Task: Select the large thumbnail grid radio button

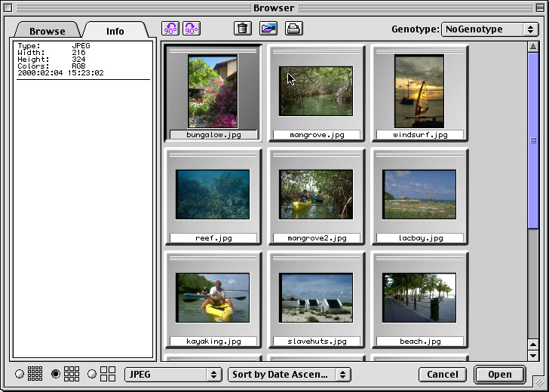Action: [93, 374]
